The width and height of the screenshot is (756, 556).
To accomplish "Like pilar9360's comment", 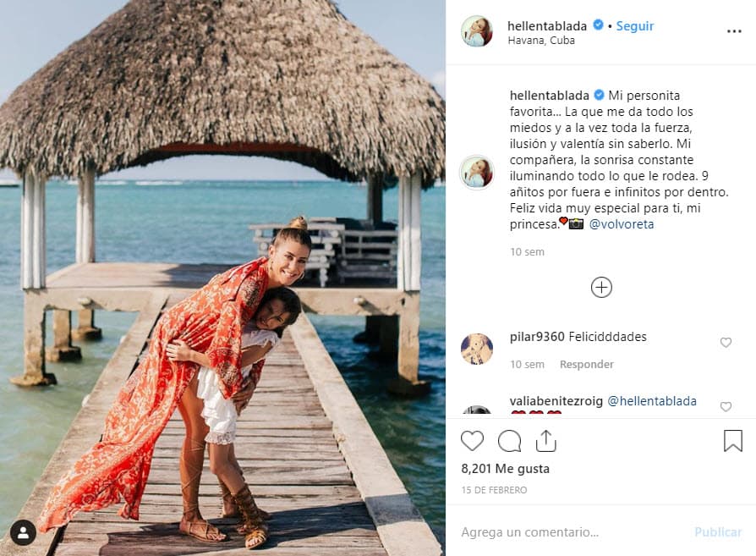I will (726, 343).
